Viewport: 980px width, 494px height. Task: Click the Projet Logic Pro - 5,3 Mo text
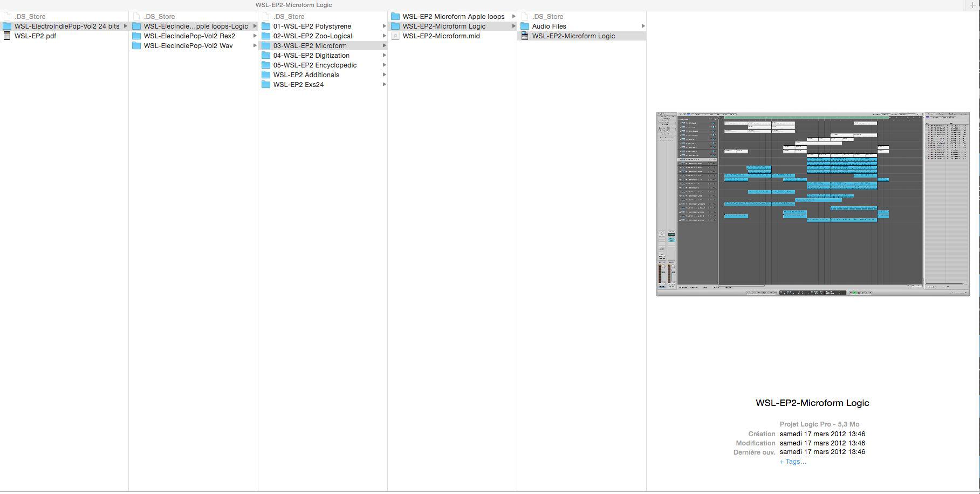(x=819, y=424)
